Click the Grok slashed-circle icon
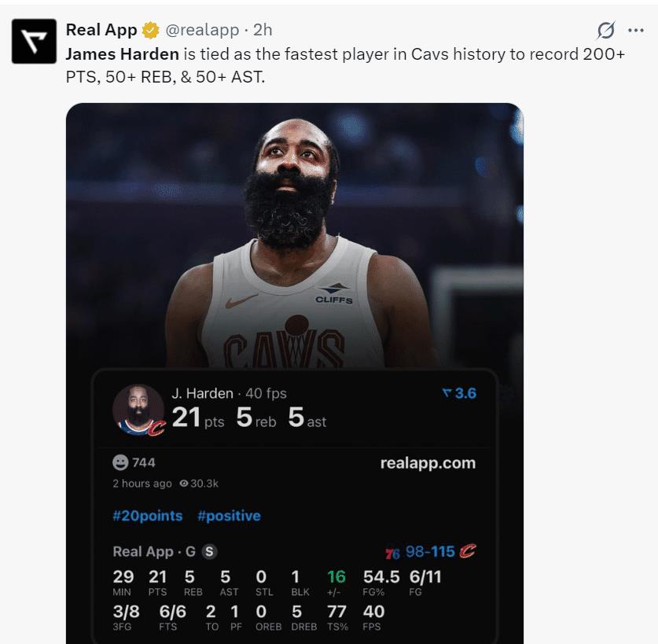This screenshot has width=658, height=644. (x=605, y=31)
